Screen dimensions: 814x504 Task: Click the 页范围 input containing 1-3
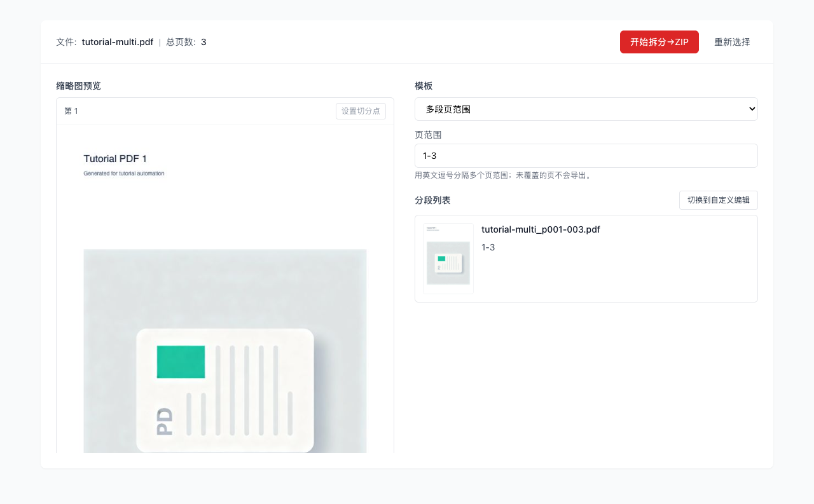point(586,155)
